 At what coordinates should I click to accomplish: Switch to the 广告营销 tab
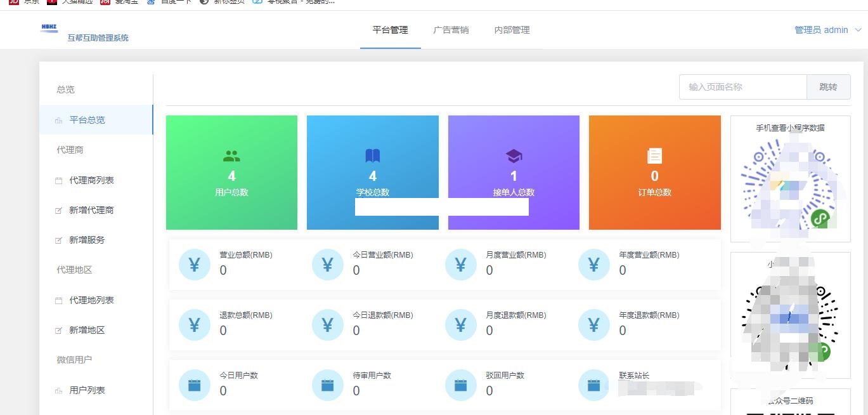click(x=451, y=29)
